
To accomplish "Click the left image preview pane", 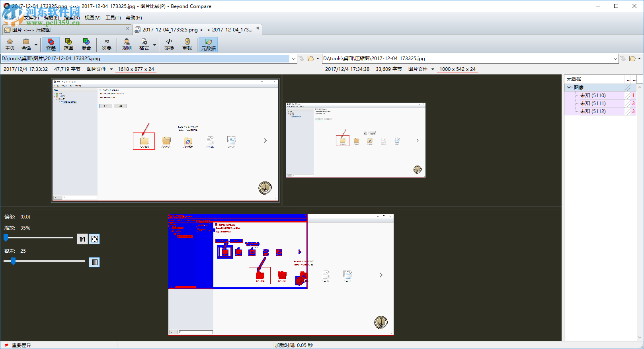I will pos(165,140).
